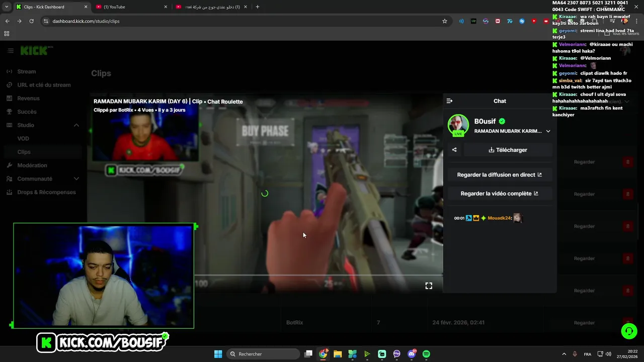Go back in browser
Screen dimensions: 644x362
(x=7, y=21)
